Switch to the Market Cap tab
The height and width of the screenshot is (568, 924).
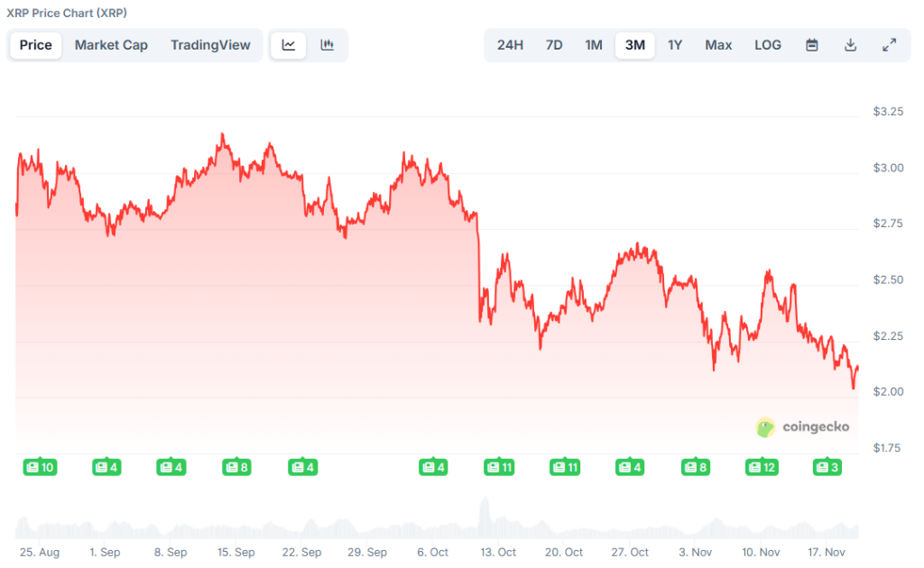[x=111, y=44]
